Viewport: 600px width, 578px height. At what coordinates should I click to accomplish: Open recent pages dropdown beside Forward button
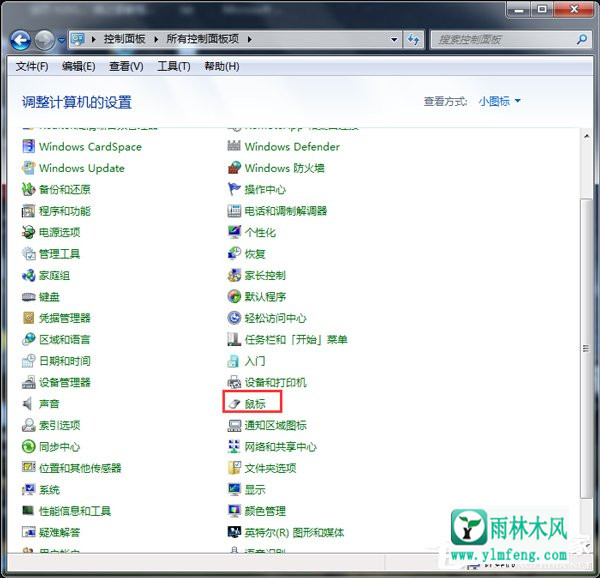(61, 40)
